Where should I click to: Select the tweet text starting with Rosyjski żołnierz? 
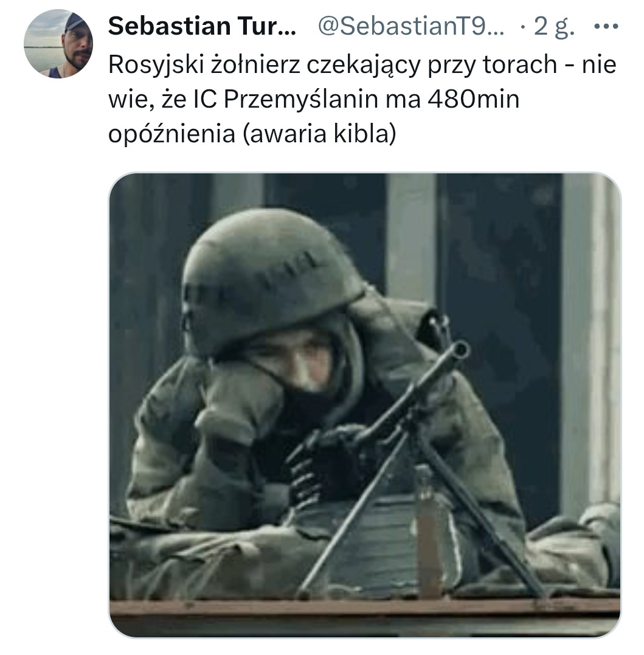362,99
